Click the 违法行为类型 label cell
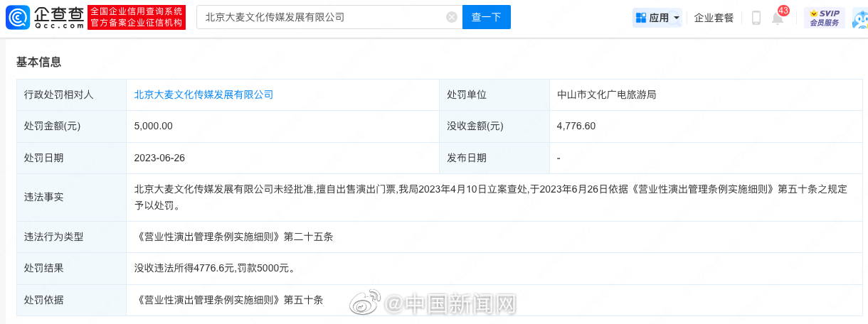 (71, 237)
